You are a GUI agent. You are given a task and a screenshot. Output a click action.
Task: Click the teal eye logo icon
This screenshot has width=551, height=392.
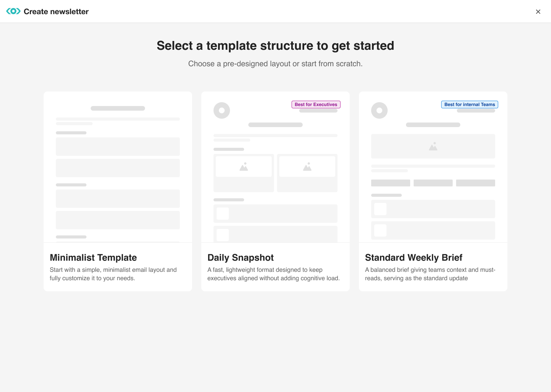coord(13,11)
